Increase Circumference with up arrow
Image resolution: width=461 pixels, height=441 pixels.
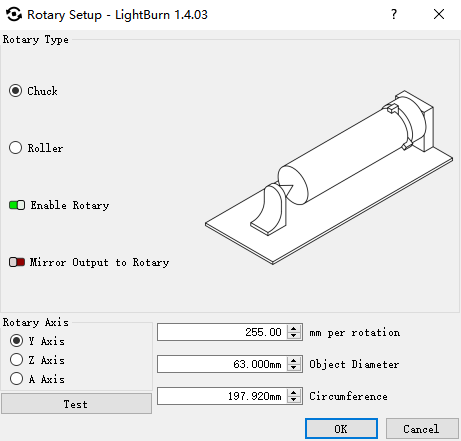pyautogui.click(x=294, y=392)
